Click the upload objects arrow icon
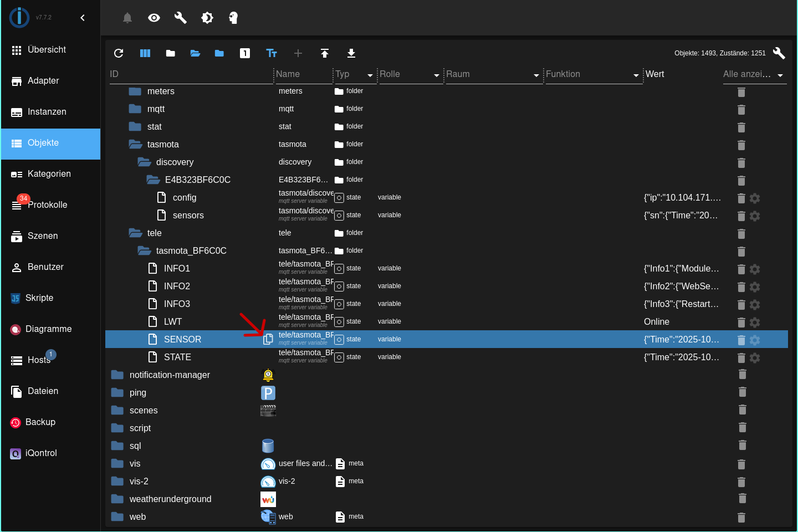The image size is (798, 532). tap(325, 53)
